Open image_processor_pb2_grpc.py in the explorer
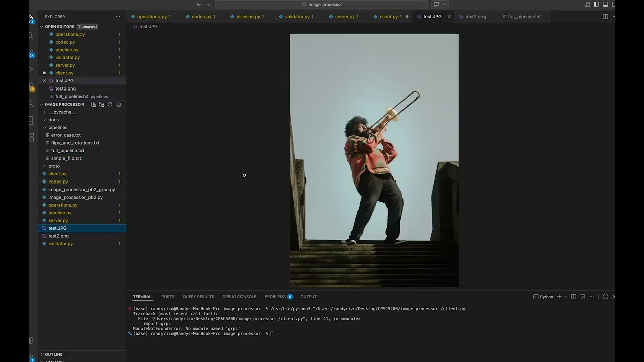Image resolution: width=644 pixels, height=362 pixels. [82, 190]
